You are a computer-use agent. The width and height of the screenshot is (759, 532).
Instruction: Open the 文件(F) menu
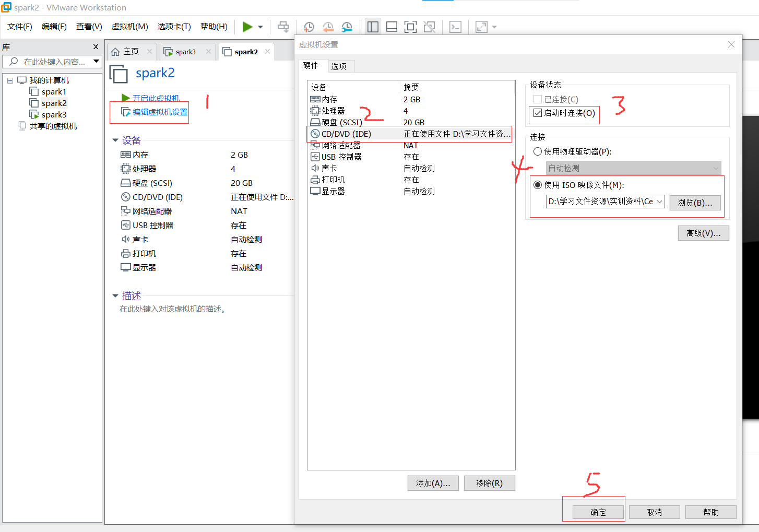[20, 27]
